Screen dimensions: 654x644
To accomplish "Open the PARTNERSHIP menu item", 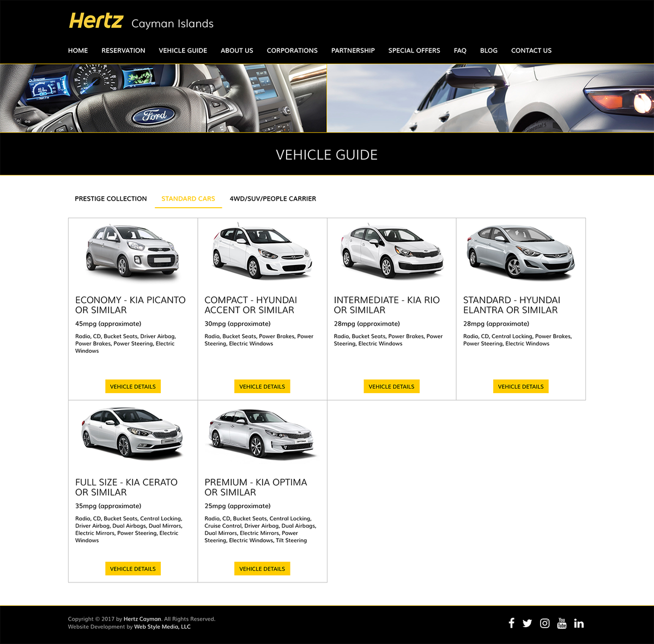I will (x=353, y=50).
